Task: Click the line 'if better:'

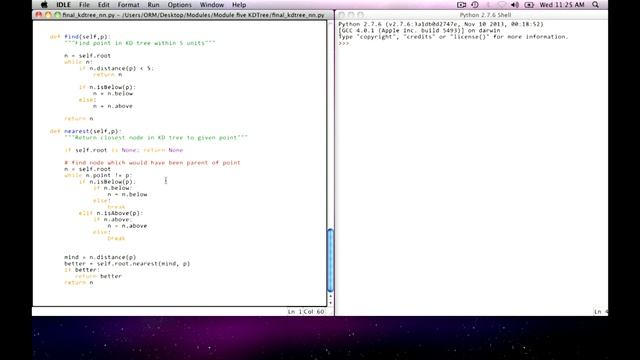Action: (x=82, y=270)
